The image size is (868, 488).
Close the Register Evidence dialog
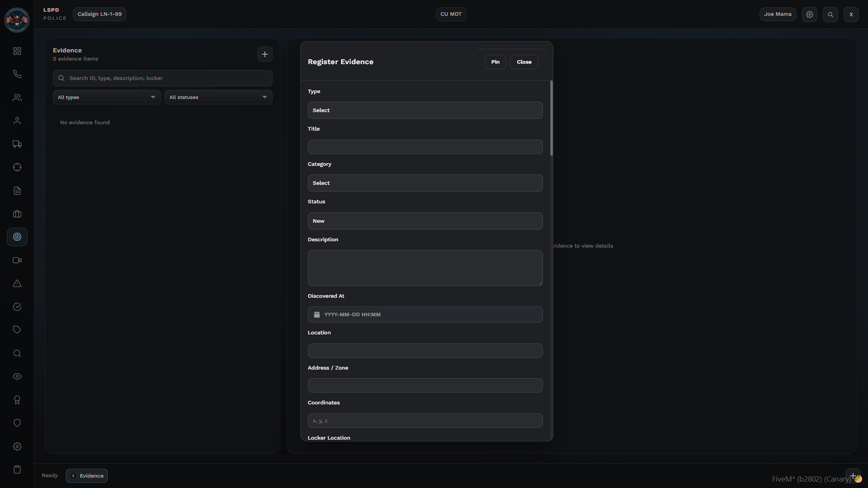[x=524, y=62]
